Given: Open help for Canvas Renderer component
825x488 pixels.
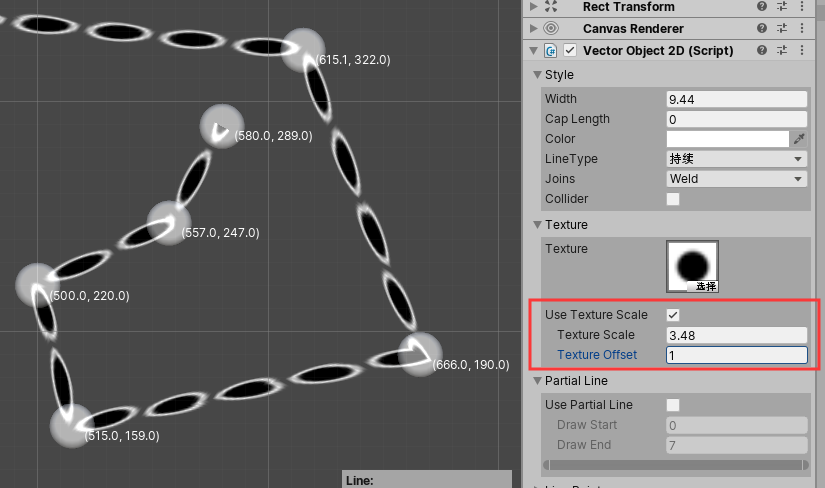Looking at the screenshot, I should [x=762, y=29].
